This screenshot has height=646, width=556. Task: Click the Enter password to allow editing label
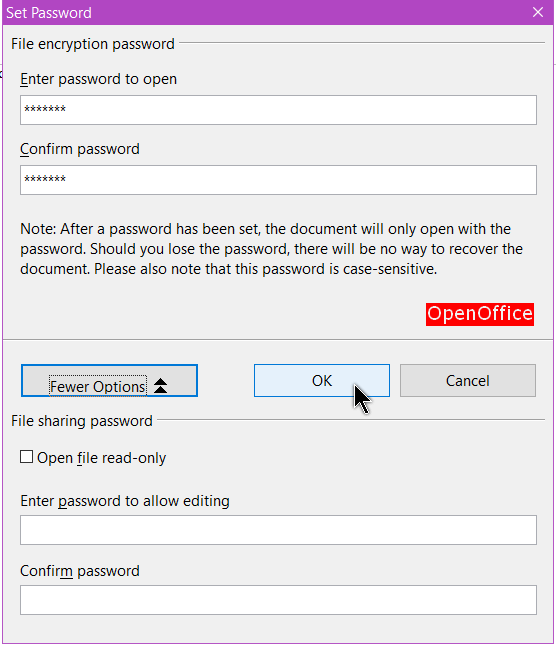[125, 501]
